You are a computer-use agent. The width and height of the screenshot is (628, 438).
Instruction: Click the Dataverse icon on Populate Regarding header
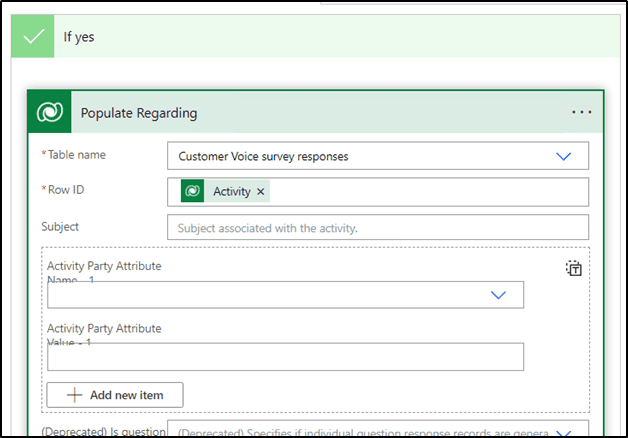(x=50, y=112)
